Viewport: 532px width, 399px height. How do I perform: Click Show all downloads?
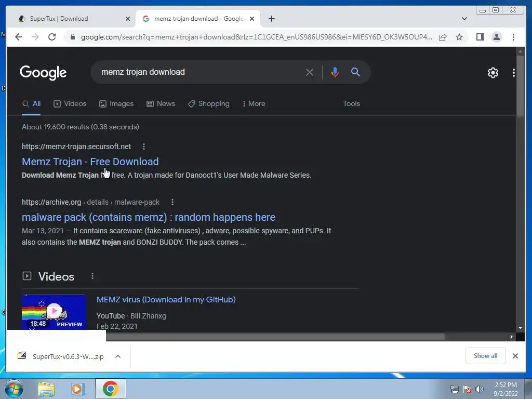(486, 356)
